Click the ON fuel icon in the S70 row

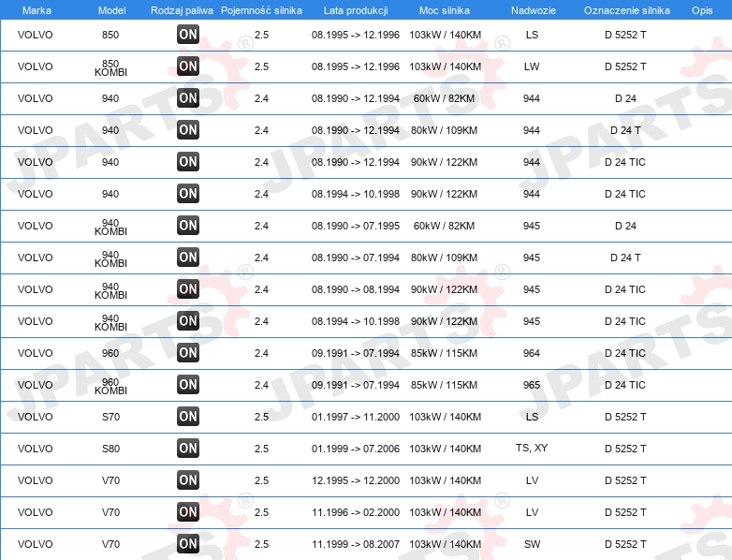[188, 417]
